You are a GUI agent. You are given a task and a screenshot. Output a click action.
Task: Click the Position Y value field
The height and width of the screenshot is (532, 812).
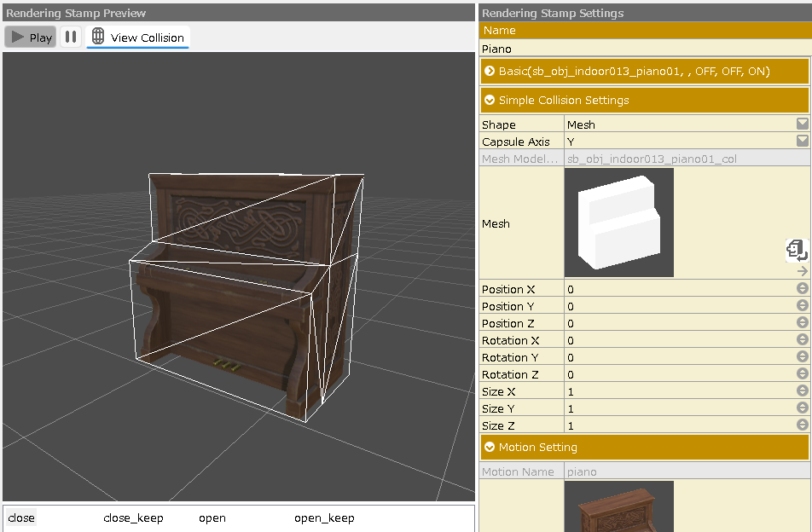680,306
